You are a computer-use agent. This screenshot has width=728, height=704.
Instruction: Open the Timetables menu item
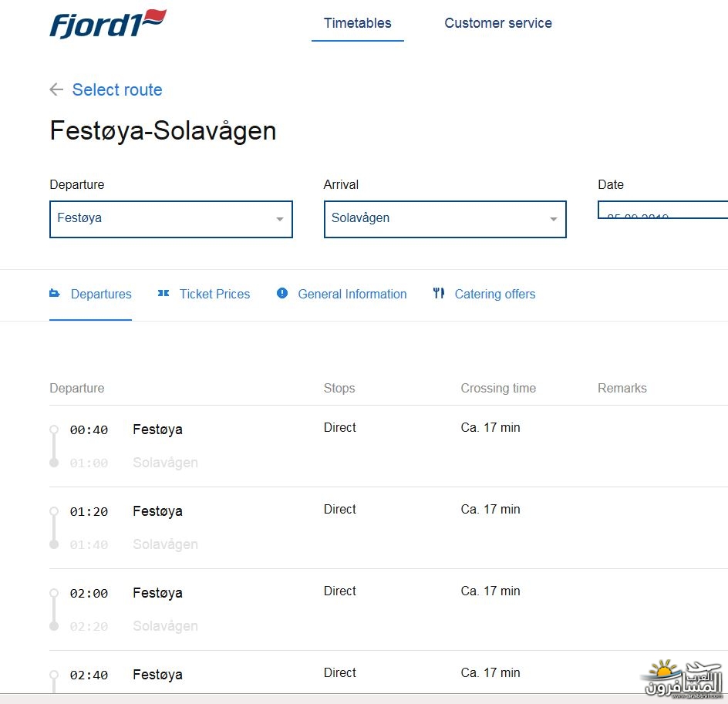[357, 23]
